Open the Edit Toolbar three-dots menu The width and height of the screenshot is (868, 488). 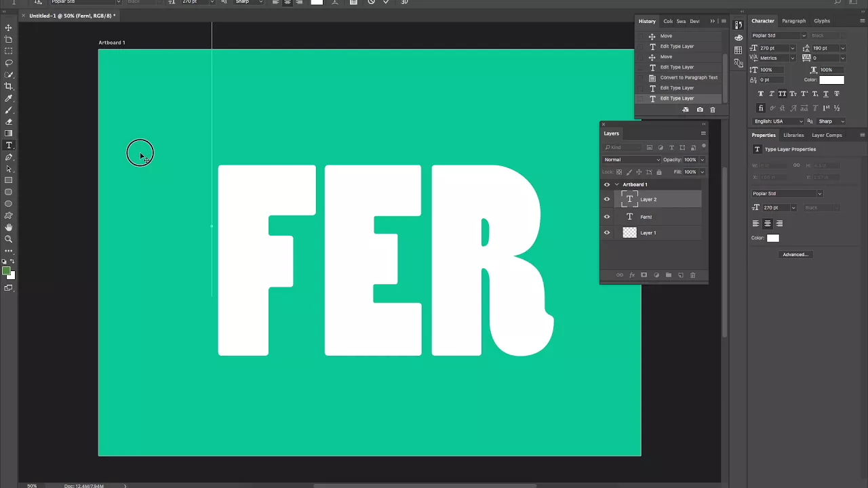(x=9, y=251)
